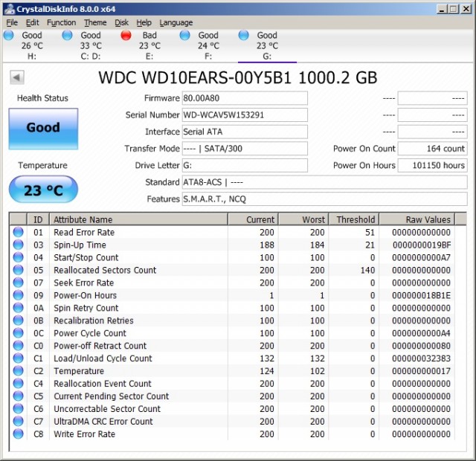476x461 pixels.
Task: Click the Raw Values column header
Action: click(417, 219)
